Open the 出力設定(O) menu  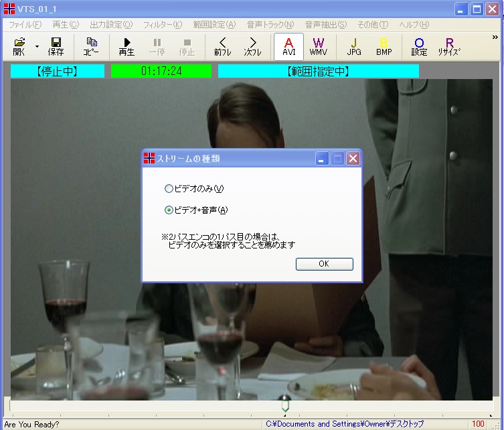[111, 25]
